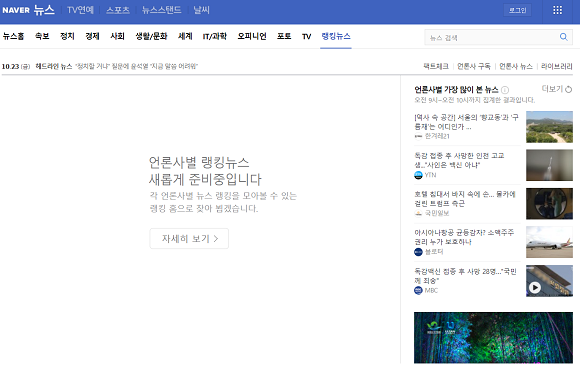Click the 한겨레21 publisher logo

click(x=418, y=137)
